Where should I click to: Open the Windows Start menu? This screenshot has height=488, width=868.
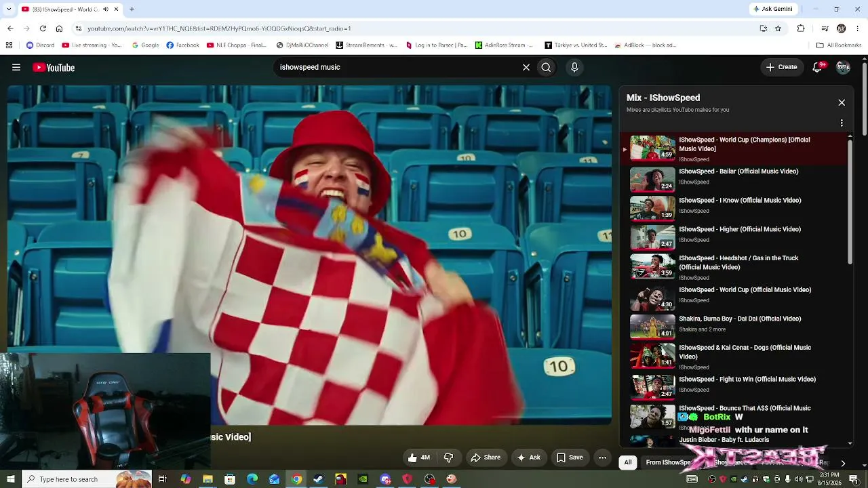tap(10, 479)
